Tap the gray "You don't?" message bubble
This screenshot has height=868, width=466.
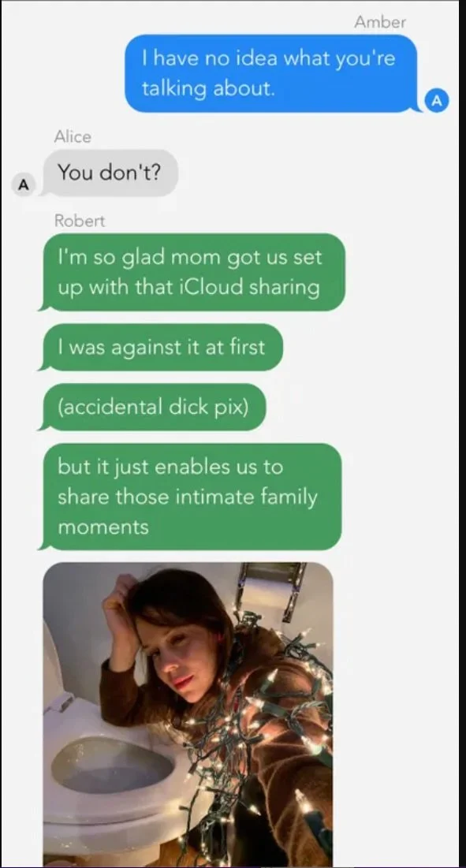click(110, 173)
